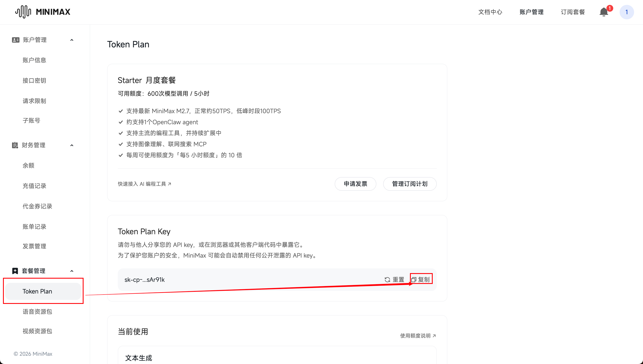The width and height of the screenshot is (643, 364).
Task: Open the notification bell
Action: coord(604,12)
